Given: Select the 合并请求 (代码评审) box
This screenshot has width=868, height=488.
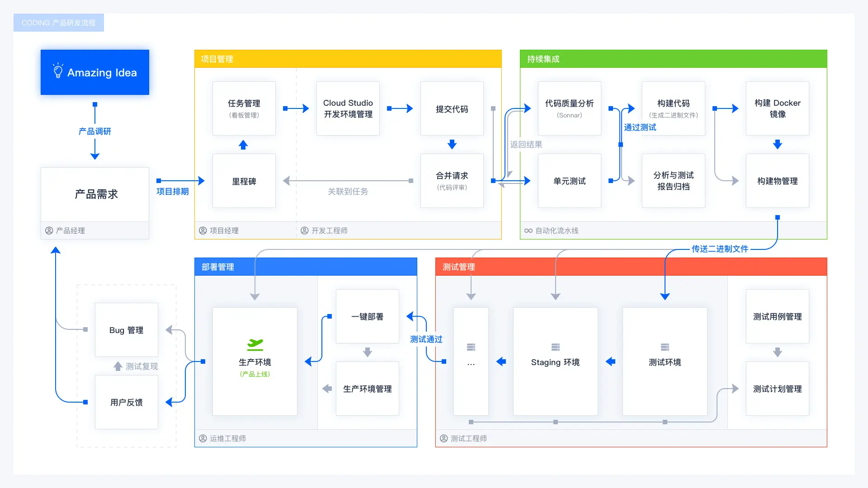Looking at the screenshot, I should pos(452,181).
